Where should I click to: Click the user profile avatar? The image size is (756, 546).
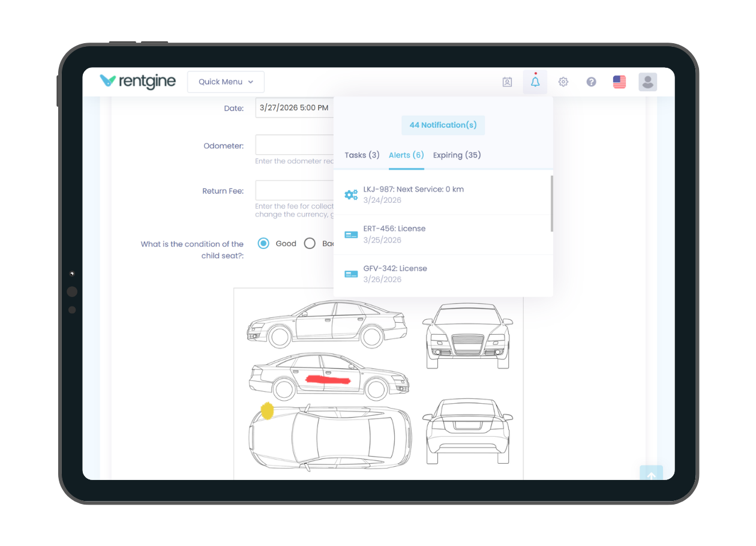tap(647, 82)
